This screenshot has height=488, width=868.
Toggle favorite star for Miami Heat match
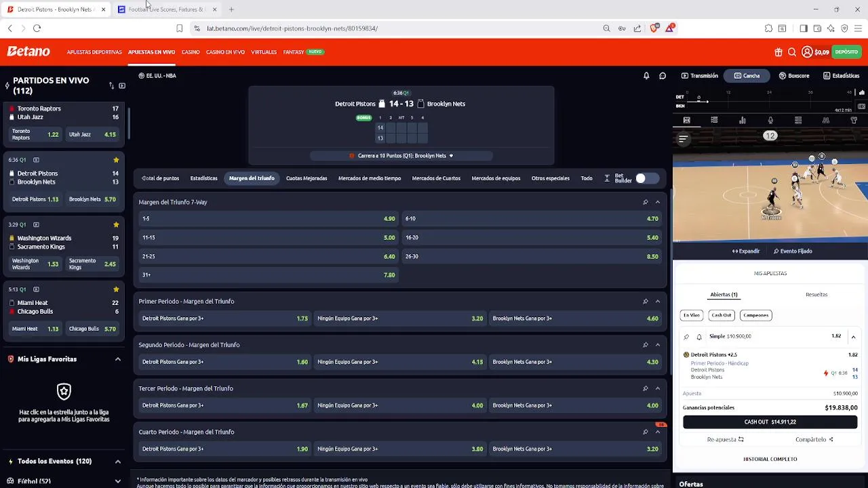[116, 289]
